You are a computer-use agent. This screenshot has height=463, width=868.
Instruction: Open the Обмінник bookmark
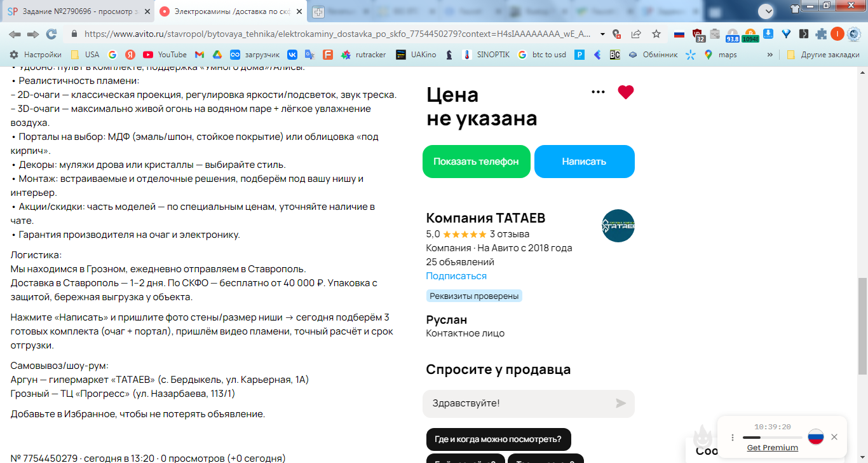653,55
